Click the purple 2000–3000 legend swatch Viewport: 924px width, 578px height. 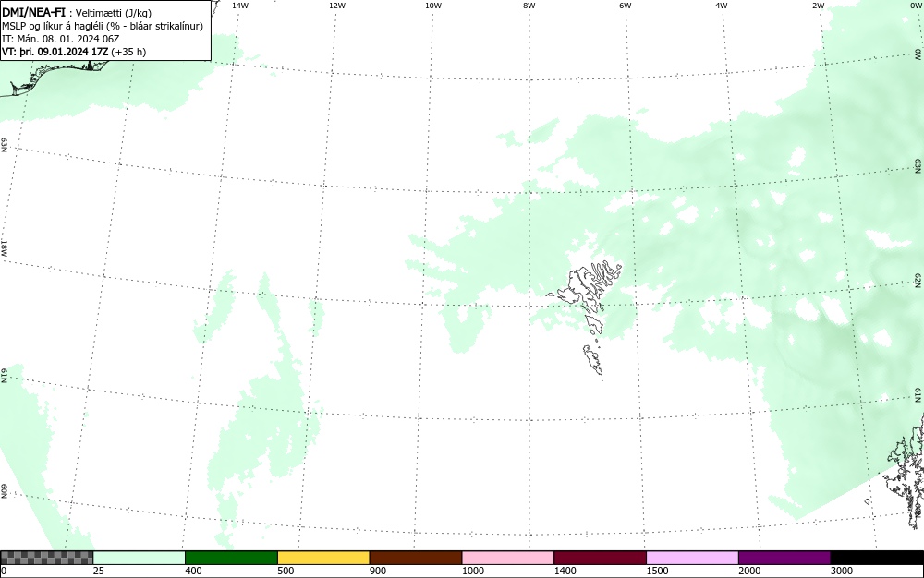point(784,558)
